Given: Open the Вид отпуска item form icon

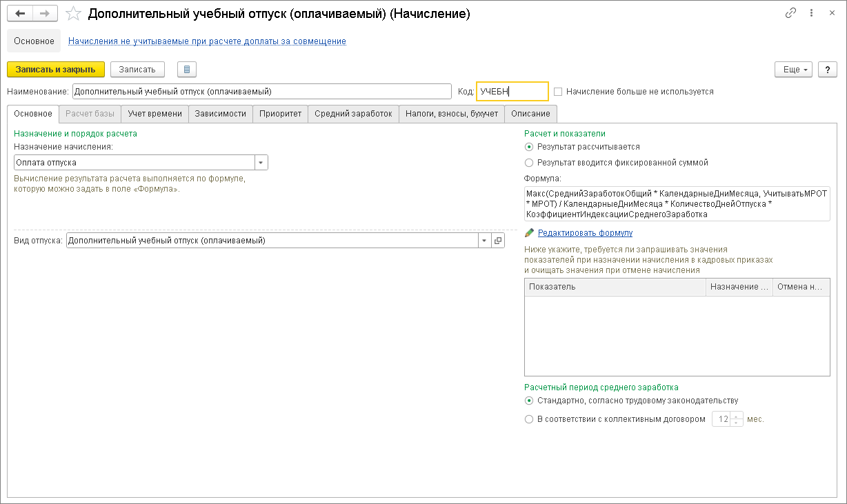Looking at the screenshot, I should [499, 241].
